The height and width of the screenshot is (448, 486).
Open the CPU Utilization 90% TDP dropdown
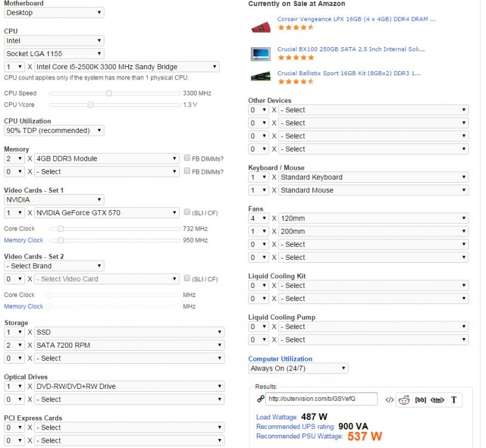(x=54, y=130)
